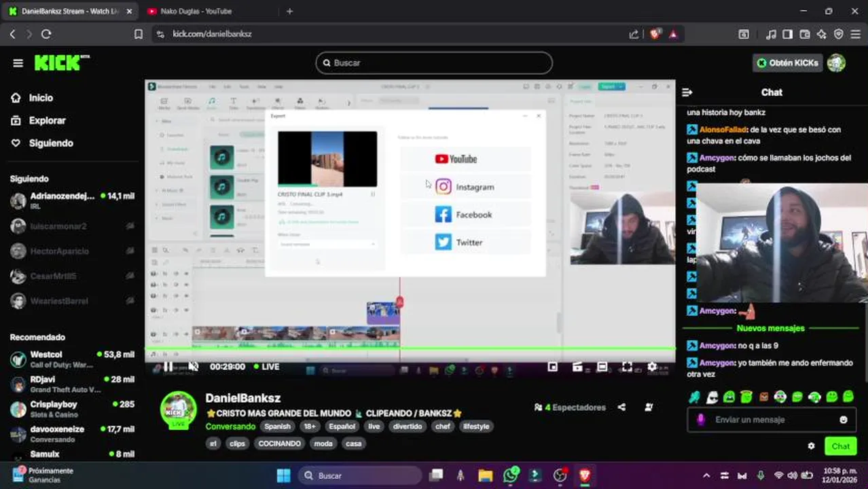Go back in browser history
Image resolution: width=868 pixels, height=489 pixels.
12,34
